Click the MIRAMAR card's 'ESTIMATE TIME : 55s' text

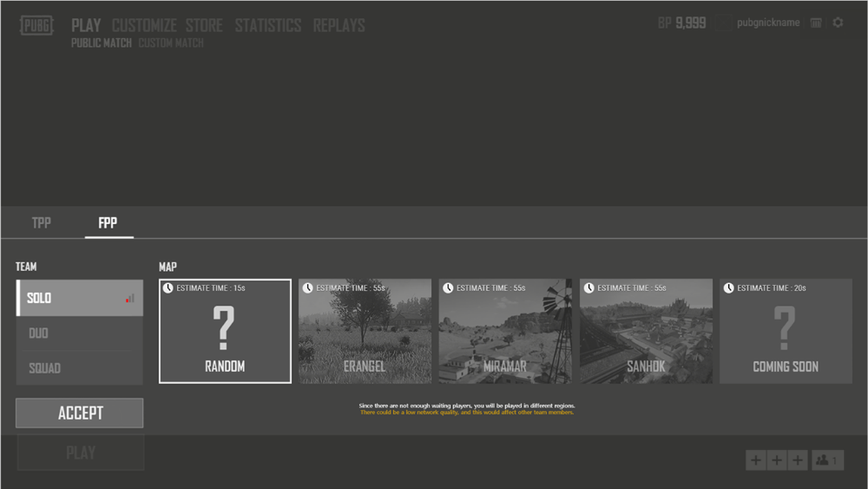490,288
